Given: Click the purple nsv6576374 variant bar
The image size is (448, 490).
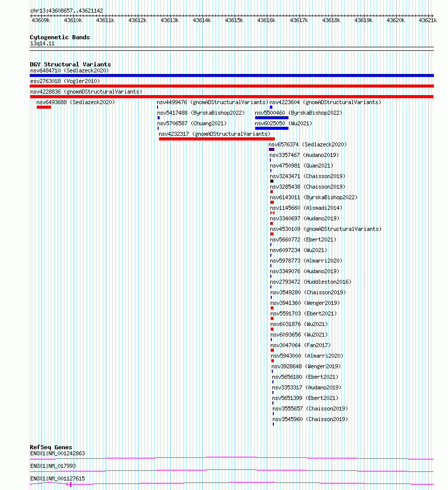Looking at the screenshot, I should click(271, 149).
